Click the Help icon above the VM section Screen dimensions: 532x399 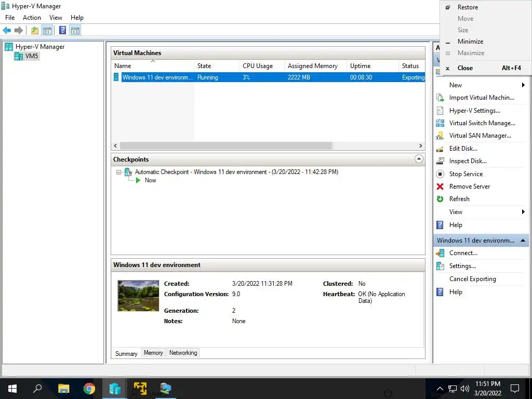(440, 225)
